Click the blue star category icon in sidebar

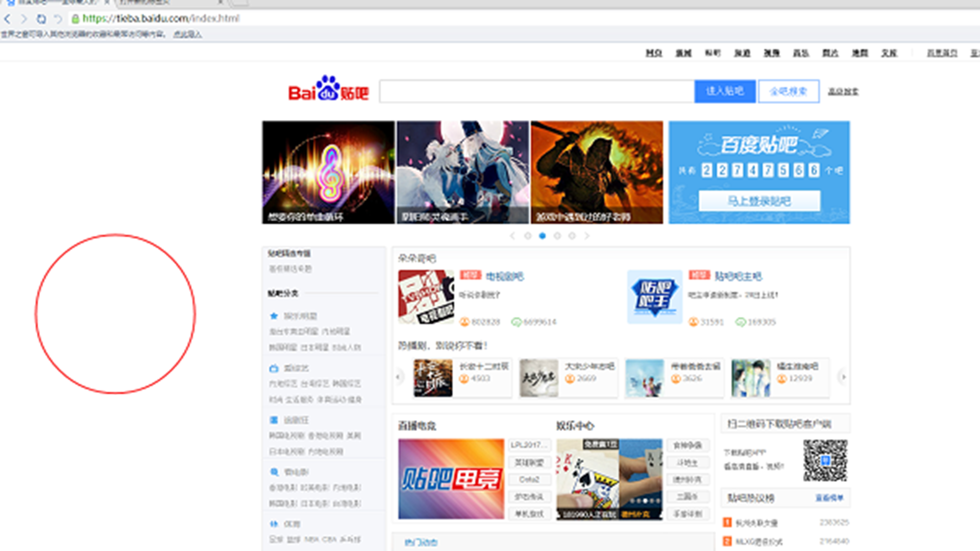pyautogui.click(x=274, y=316)
